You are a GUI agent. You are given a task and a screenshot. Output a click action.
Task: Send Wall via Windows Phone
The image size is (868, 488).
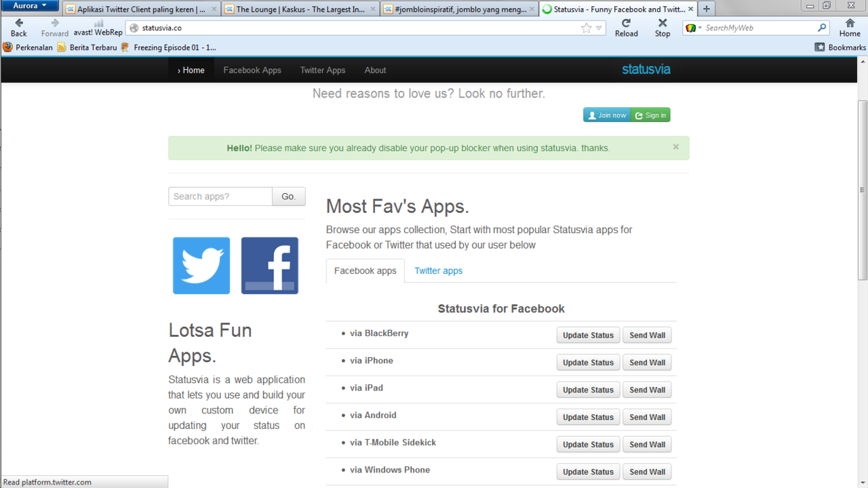coord(648,472)
